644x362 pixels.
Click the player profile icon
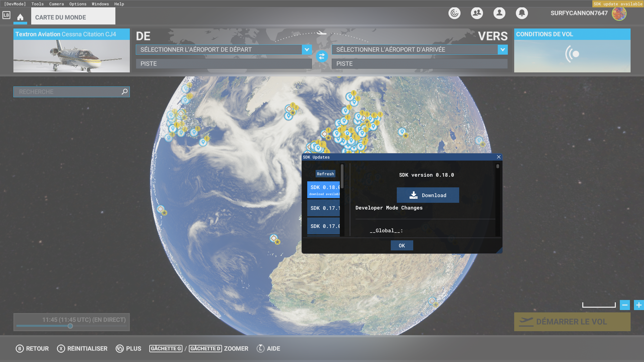point(499,13)
